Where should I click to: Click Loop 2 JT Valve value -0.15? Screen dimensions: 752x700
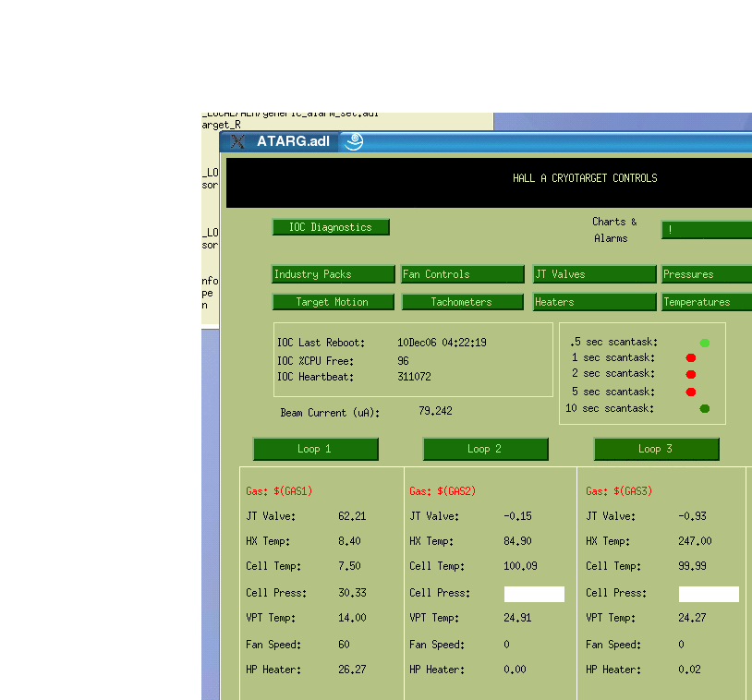517,516
